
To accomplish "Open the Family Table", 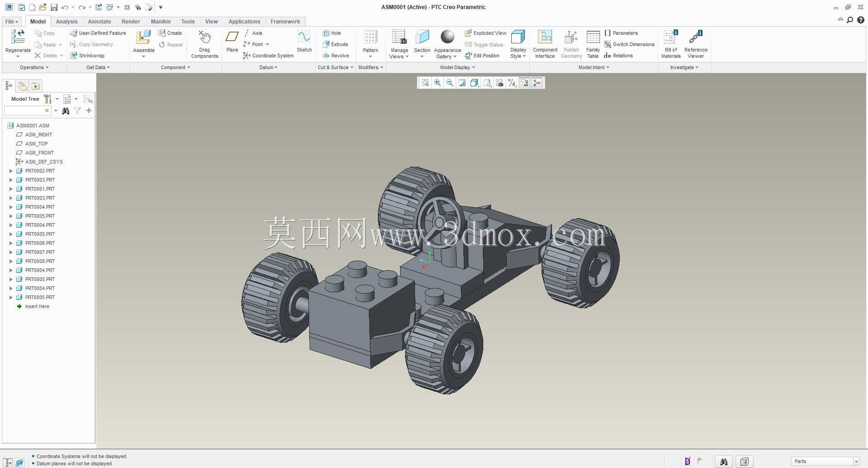I will coord(593,44).
